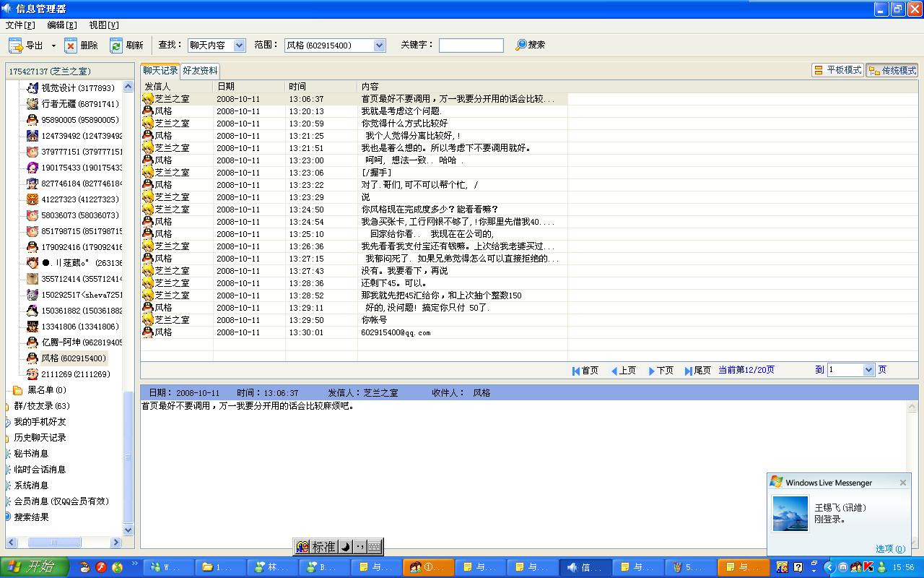The height and width of the screenshot is (578, 924).
Task: Click avatar icon of contact 190175433
Action: point(32,168)
